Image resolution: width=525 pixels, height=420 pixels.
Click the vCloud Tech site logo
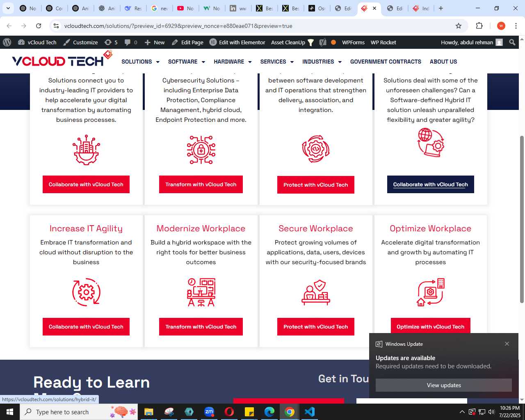62,59
